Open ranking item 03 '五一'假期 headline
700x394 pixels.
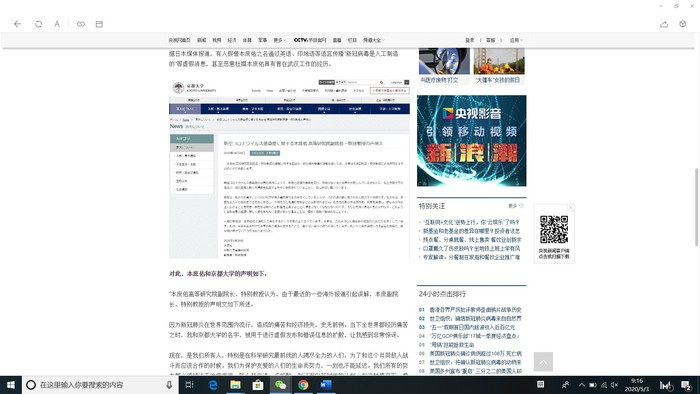coord(472,327)
